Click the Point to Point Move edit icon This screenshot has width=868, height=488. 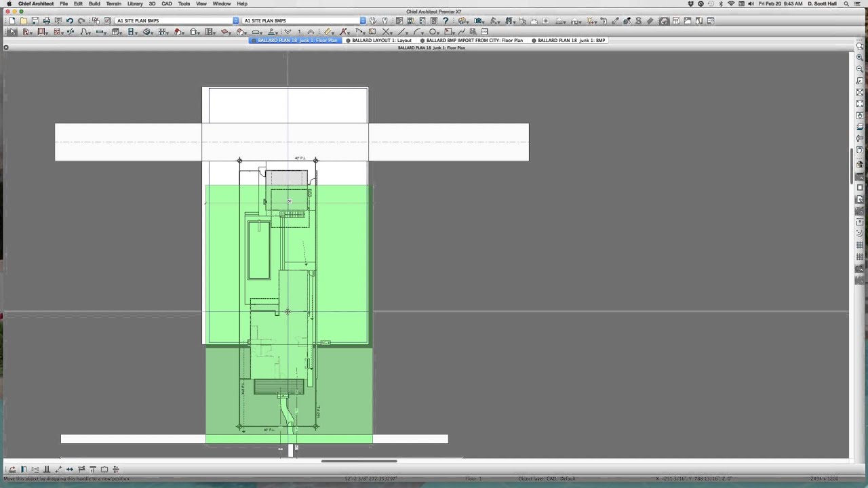coord(58,469)
